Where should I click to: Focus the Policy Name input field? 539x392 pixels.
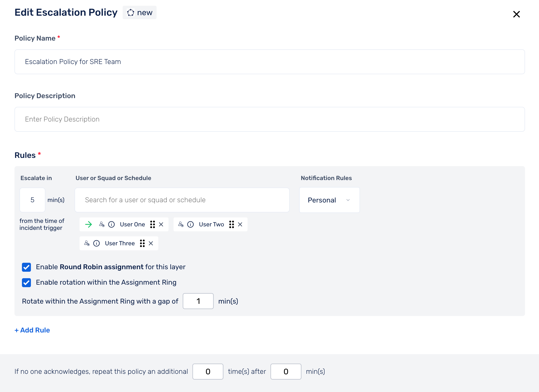tap(270, 62)
